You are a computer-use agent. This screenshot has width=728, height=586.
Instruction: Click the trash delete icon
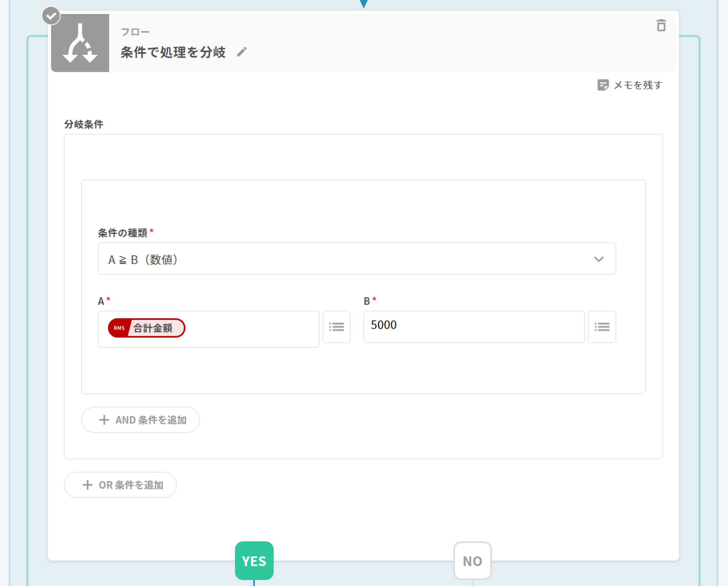click(x=661, y=26)
